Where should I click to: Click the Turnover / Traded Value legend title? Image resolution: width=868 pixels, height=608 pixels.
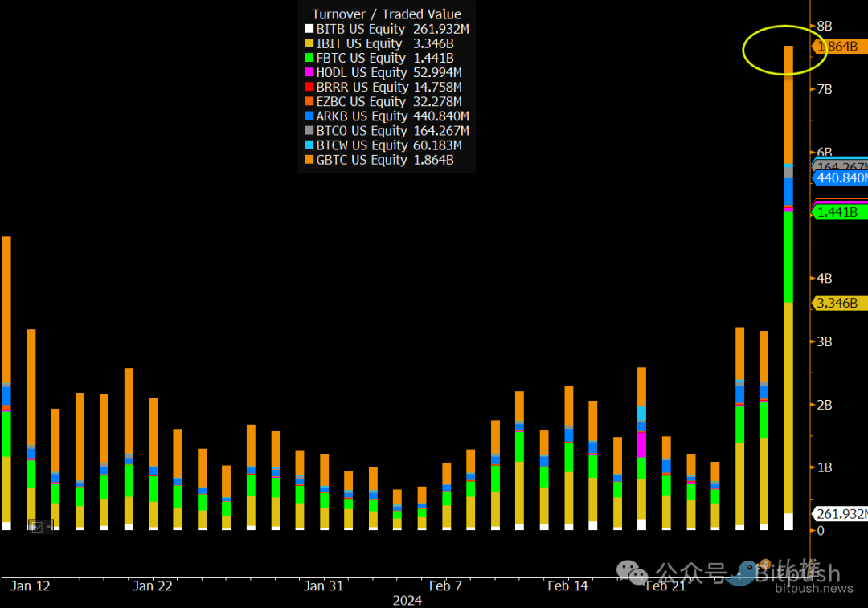click(387, 14)
